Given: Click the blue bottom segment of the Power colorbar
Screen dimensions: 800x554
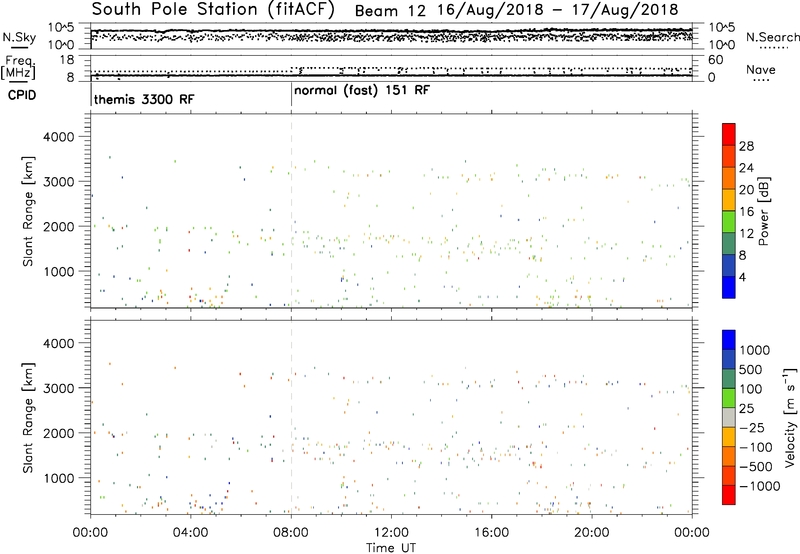Looking at the screenshot, I should [729, 287].
